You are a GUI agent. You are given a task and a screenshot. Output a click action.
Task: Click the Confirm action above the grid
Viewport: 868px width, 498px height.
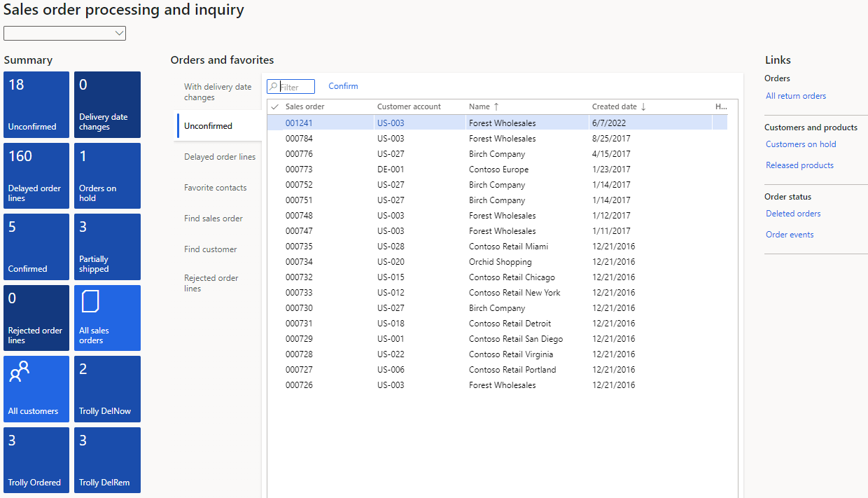click(x=343, y=85)
